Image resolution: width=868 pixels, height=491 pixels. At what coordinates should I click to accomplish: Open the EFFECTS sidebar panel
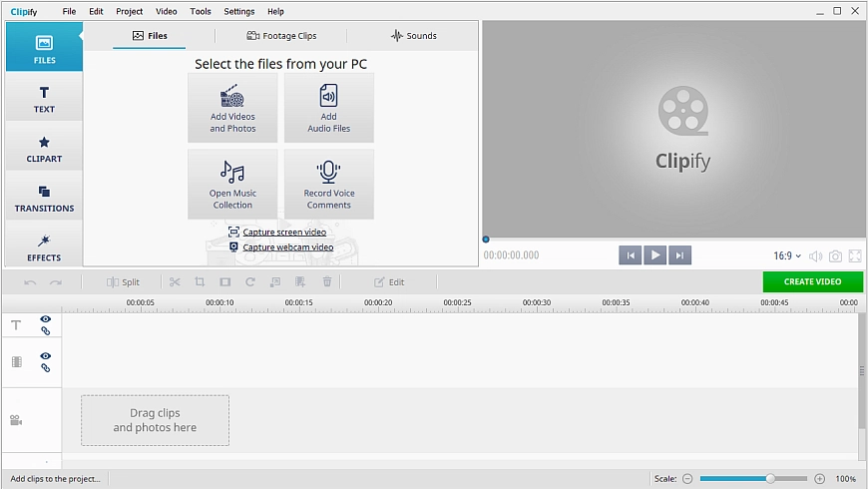point(44,245)
